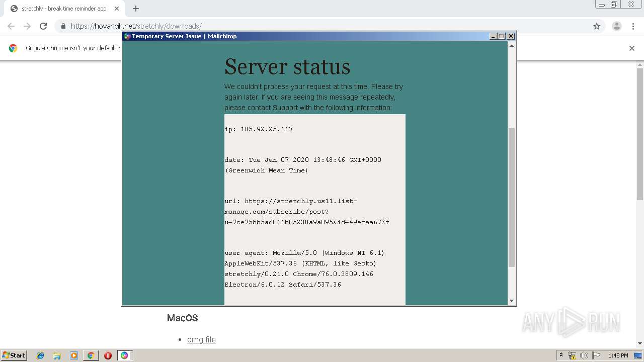Dismiss the default browser notification bar

[632, 48]
